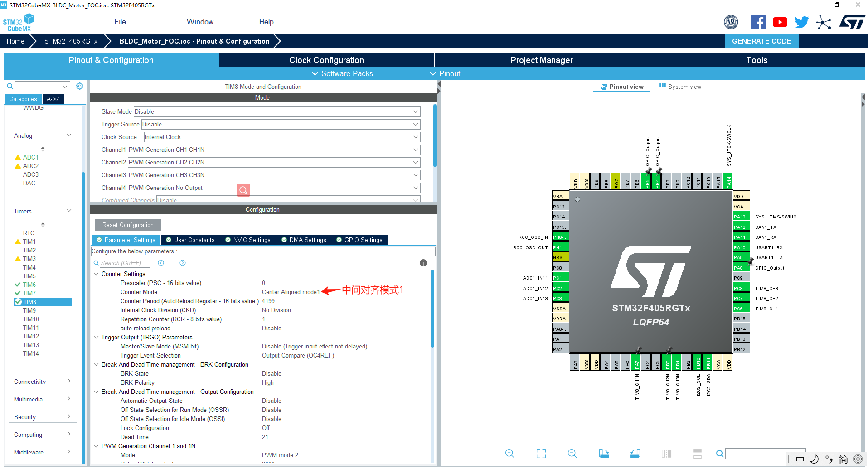Open the DMA Settings tab
This screenshot has width=868, height=469.
pos(303,240)
